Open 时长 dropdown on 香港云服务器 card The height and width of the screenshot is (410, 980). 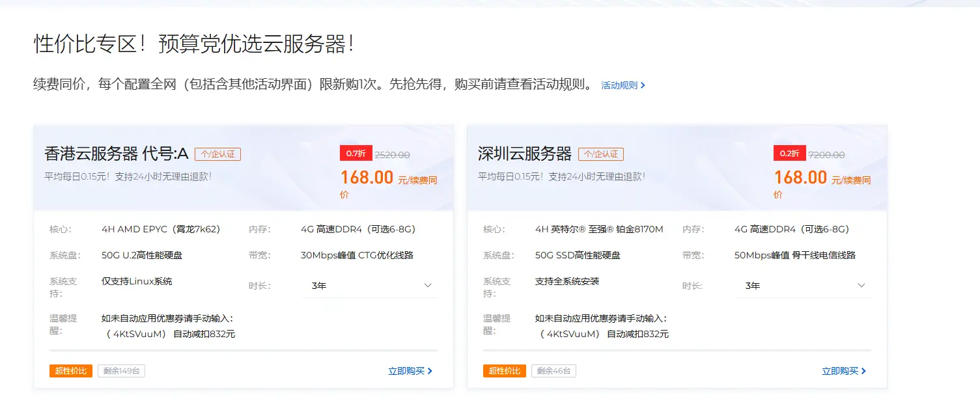369,286
